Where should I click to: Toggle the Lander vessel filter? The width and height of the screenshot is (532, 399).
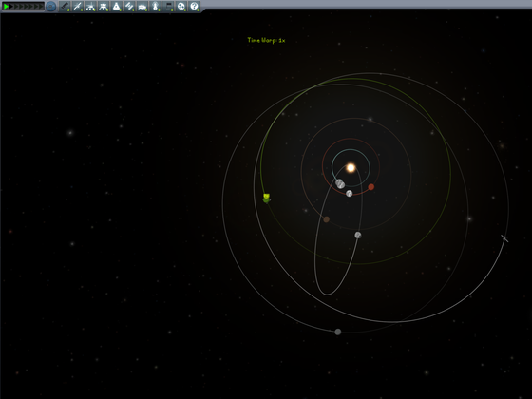point(104,6)
